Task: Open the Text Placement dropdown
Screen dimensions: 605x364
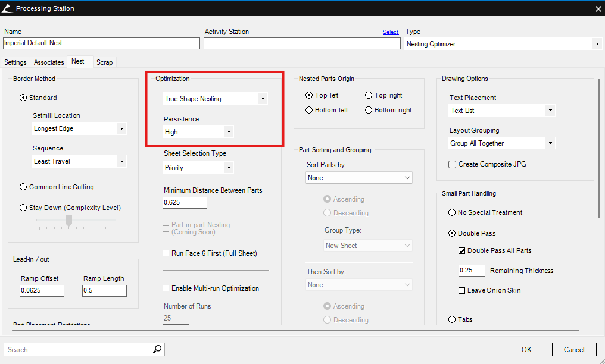Action: click(502, 111)
